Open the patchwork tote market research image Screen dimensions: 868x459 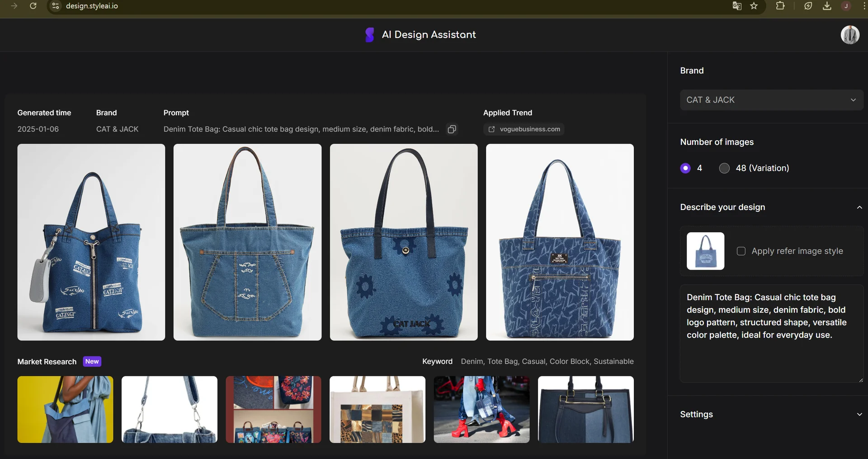pyautogui.click(x=377, y=409)
